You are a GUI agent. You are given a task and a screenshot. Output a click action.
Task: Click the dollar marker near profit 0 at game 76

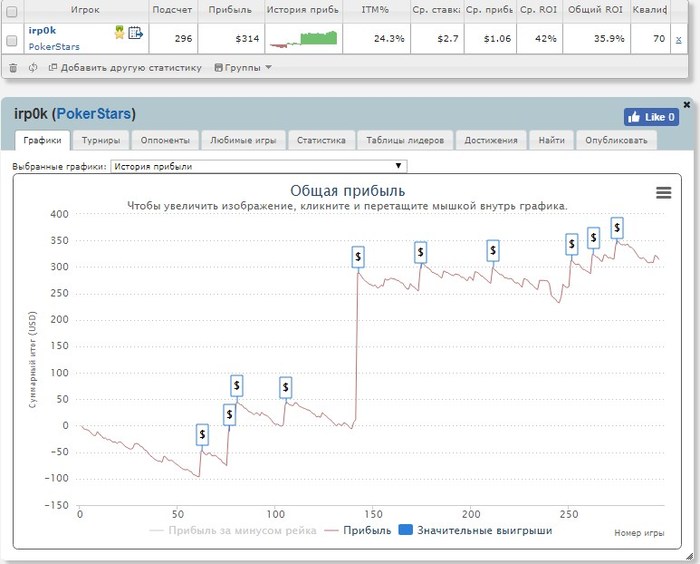click(229, 415)
